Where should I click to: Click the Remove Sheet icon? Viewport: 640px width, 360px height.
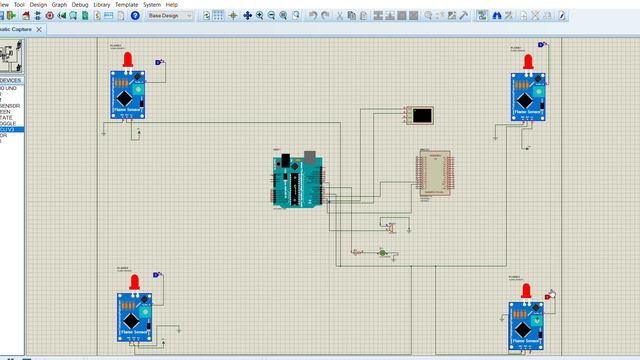coord(536,16)
